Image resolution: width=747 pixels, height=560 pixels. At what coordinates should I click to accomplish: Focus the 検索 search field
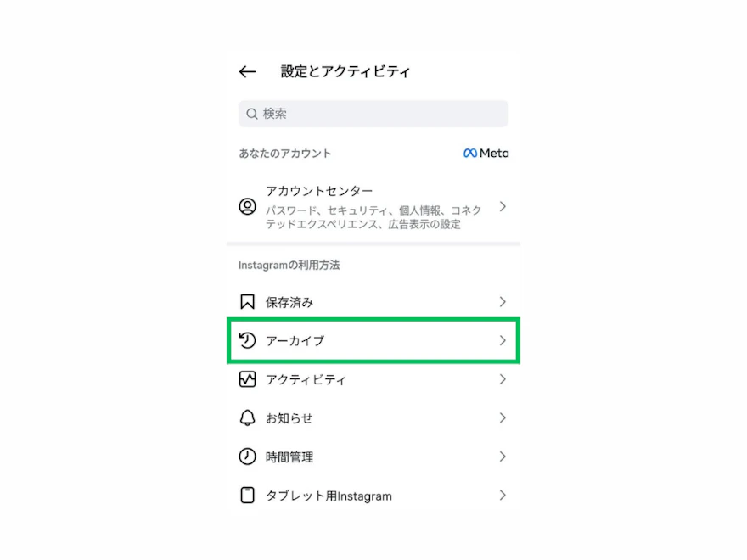click(373, 114)
